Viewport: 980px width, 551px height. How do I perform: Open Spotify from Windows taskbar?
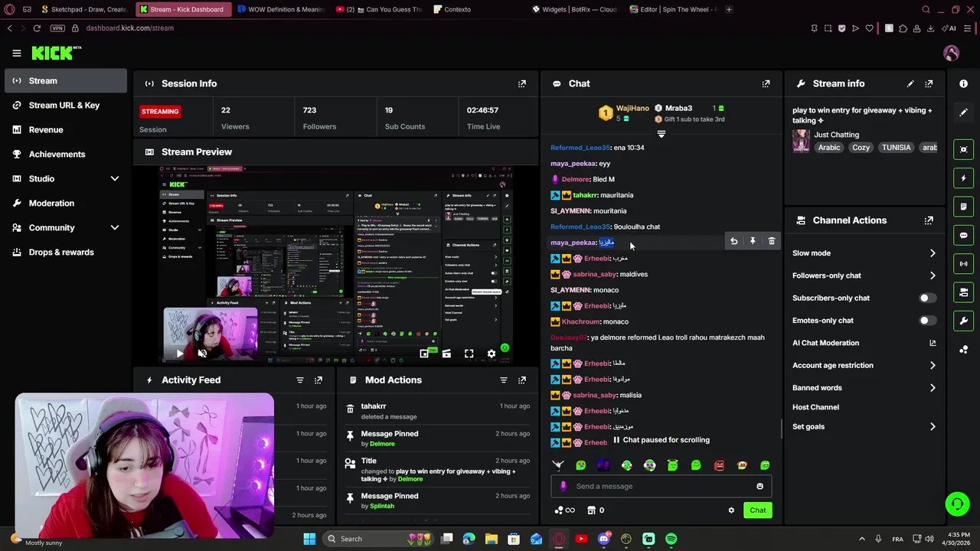pyautogui.click(x=671, y=539)
